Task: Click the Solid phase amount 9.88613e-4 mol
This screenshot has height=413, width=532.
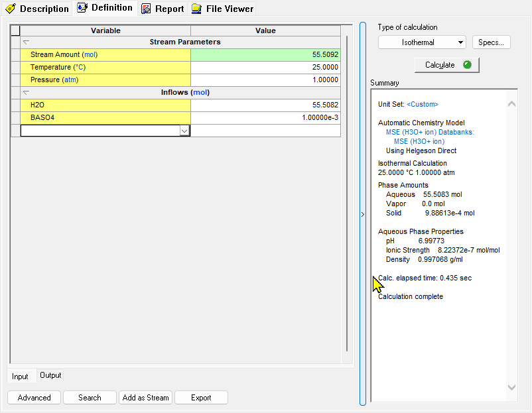Action: click(450, 213)
